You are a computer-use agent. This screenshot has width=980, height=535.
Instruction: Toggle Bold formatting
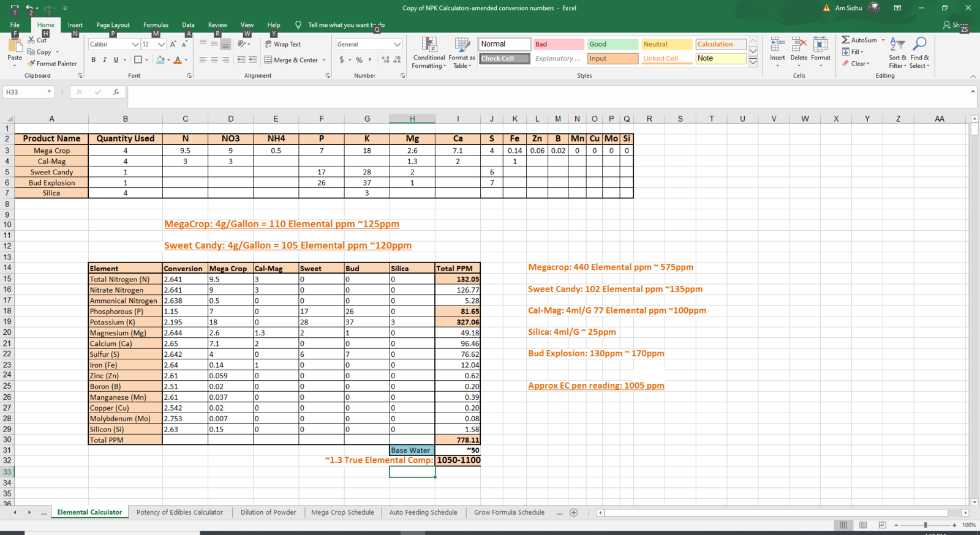pyautogui.click(x=94, y=60)
